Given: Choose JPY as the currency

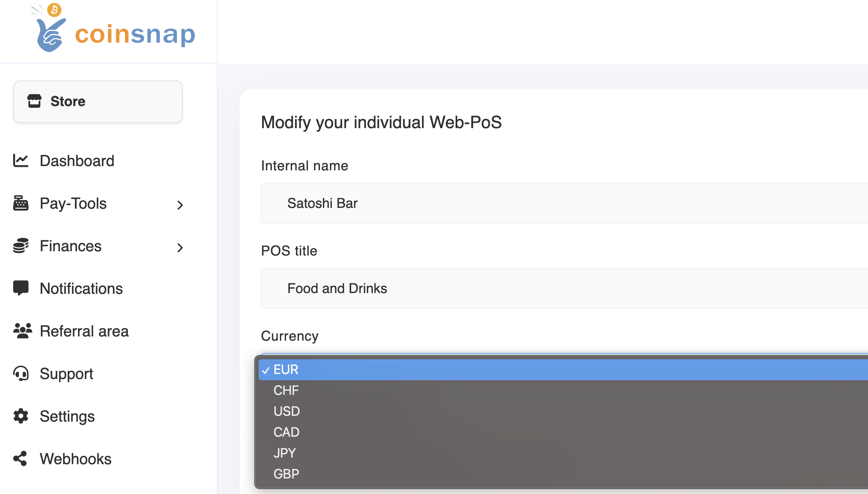Looking at the screenshot, I should pyautogui.click(x=285, y=453).
